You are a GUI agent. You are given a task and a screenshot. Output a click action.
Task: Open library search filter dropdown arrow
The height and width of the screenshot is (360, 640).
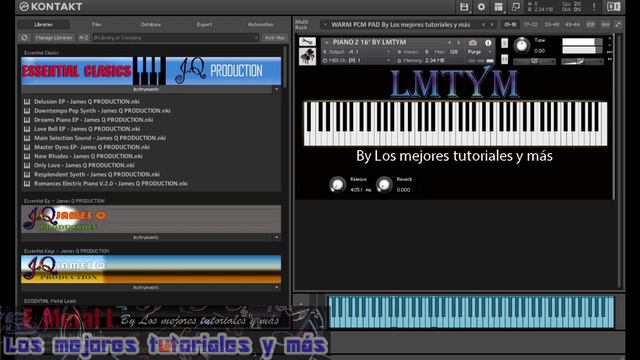(x=256, y=38)
